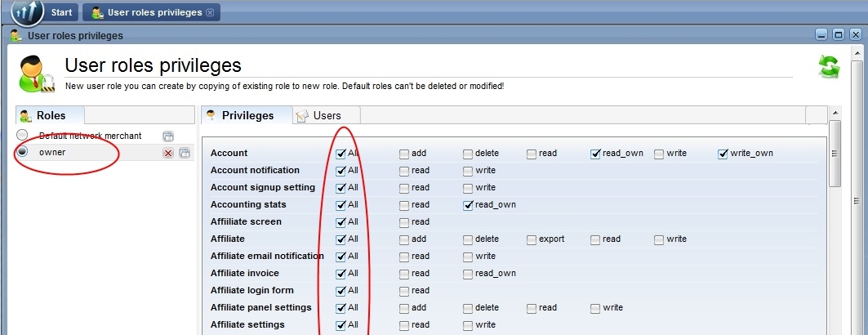The height and width of the screenshot is (335, 868).
Task: Enable add privilege in Affiliate row
Action: click(405, 239)
